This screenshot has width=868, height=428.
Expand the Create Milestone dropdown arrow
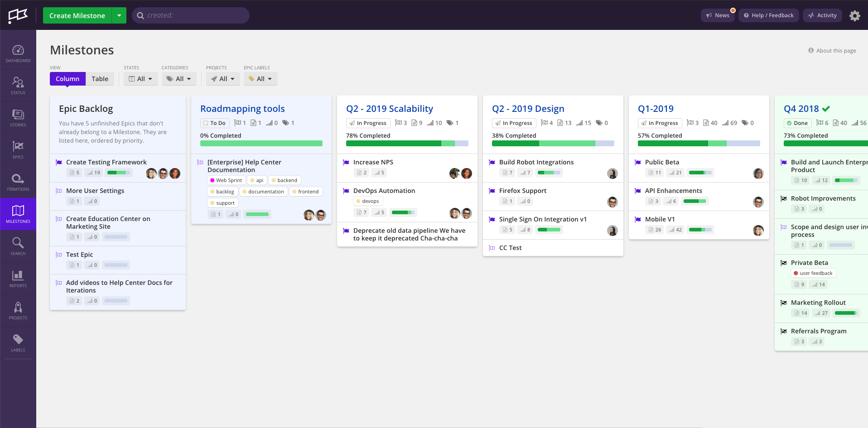pos(119,15)
